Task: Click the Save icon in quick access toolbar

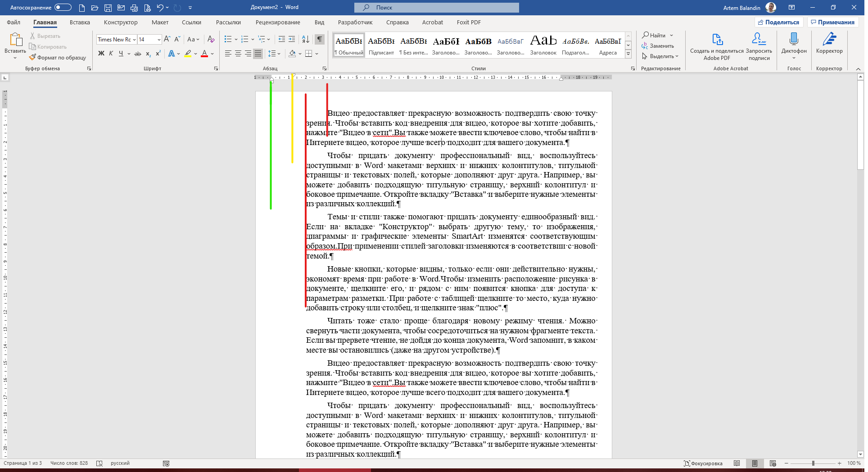Action: [108, 8]
